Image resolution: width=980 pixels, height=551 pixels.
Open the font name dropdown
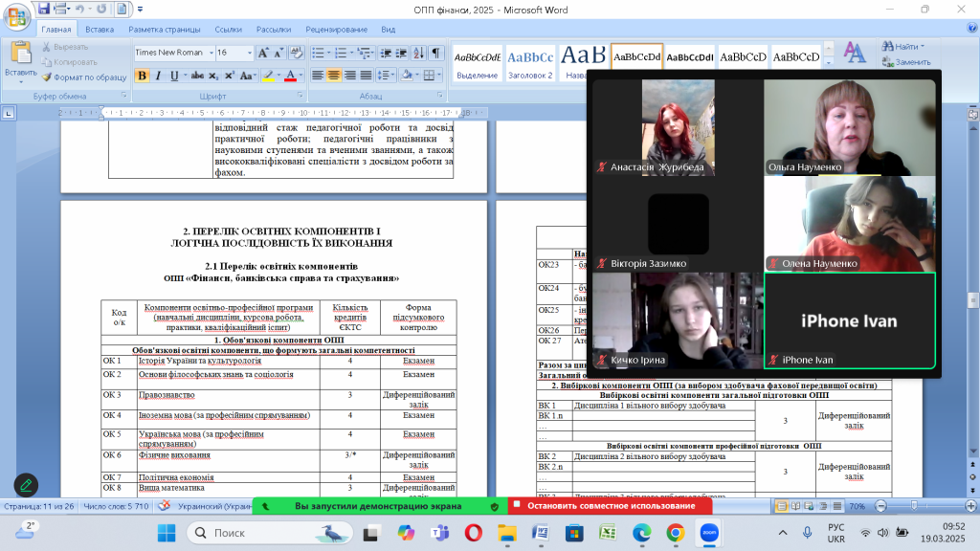point(212,54)
